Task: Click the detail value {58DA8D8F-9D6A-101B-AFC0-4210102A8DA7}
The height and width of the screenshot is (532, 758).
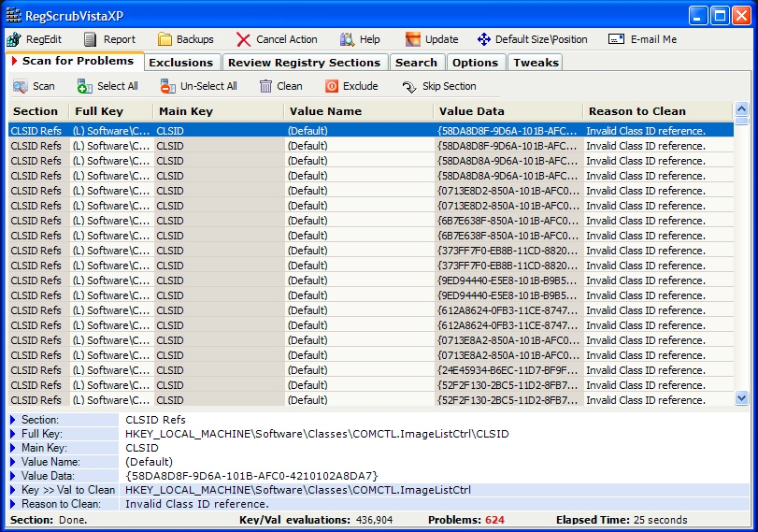Action: [x=251, y=476]
